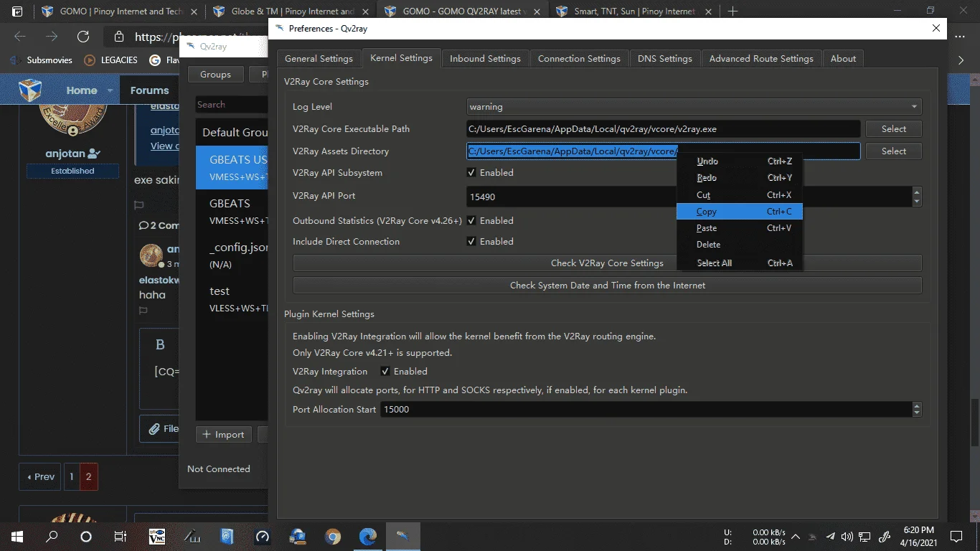Switch to Microsoft Edge in taskbar
Viewport: 980px width, 551px height.
coord(368,536)
